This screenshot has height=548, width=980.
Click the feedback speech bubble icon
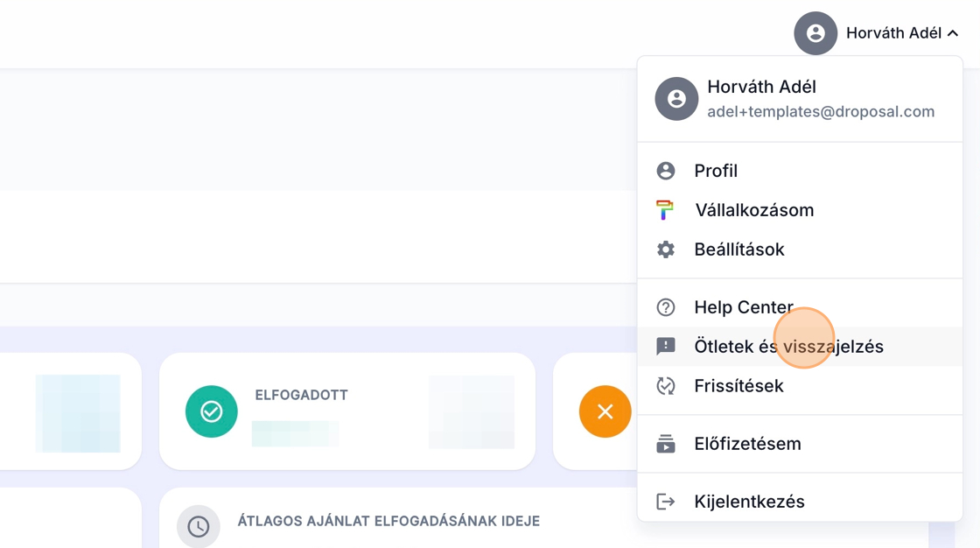tap(666, 347)
